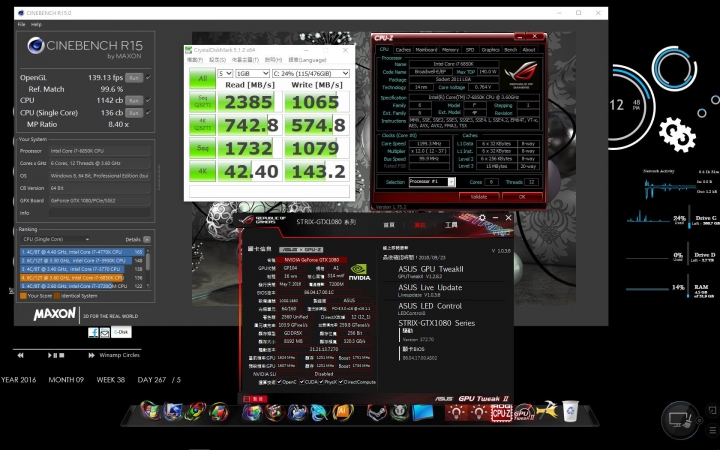
Task: Open Cinebench File menu
Action: 21,24
